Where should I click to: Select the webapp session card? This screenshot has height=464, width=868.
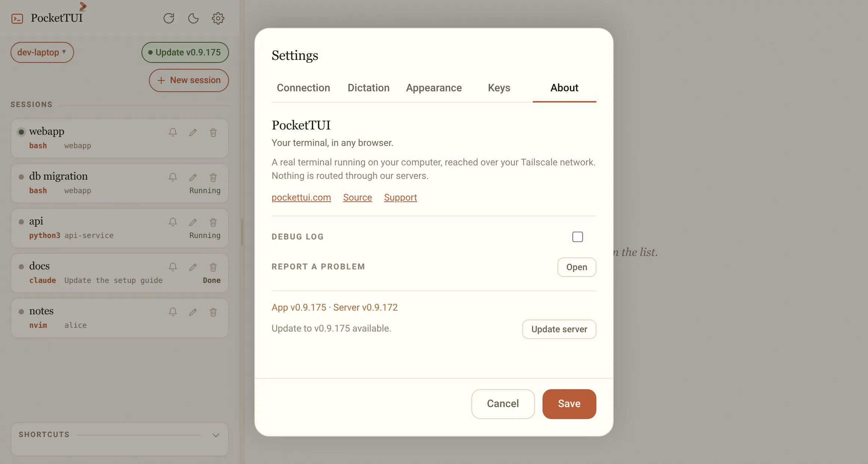pyautogui.click(x=120, y=138)
